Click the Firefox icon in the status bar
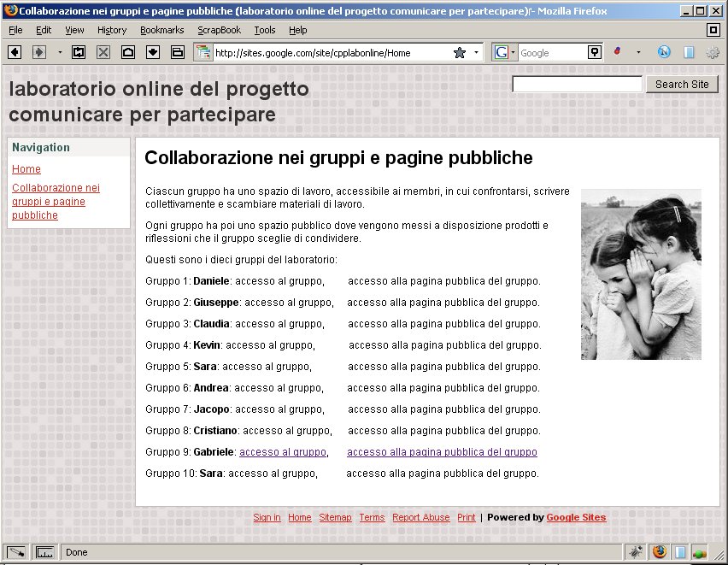 click(x=658, y=551)
